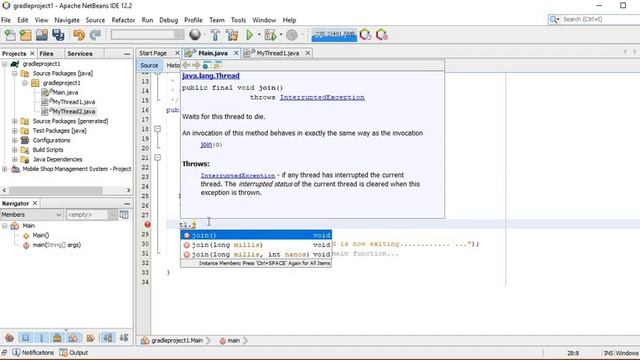
Task: Switch to the MyThread1.java editor tab
Action: point(278,53)
